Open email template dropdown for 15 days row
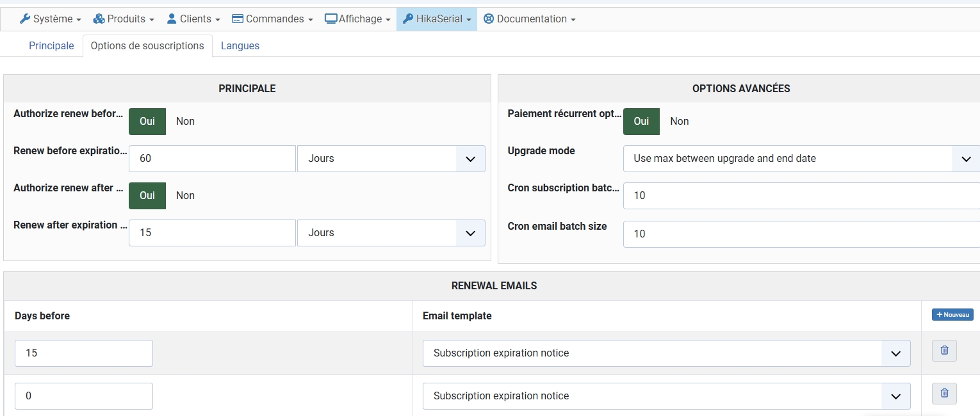Image resolution: width=980 pixels, height=416 pixels. [x=667, y=353]
